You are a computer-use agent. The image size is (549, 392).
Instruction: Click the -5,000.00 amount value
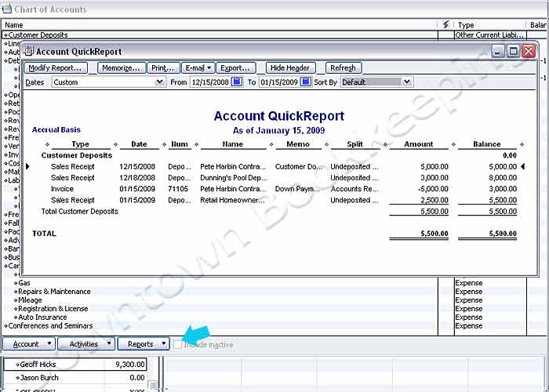pos(433,189)
